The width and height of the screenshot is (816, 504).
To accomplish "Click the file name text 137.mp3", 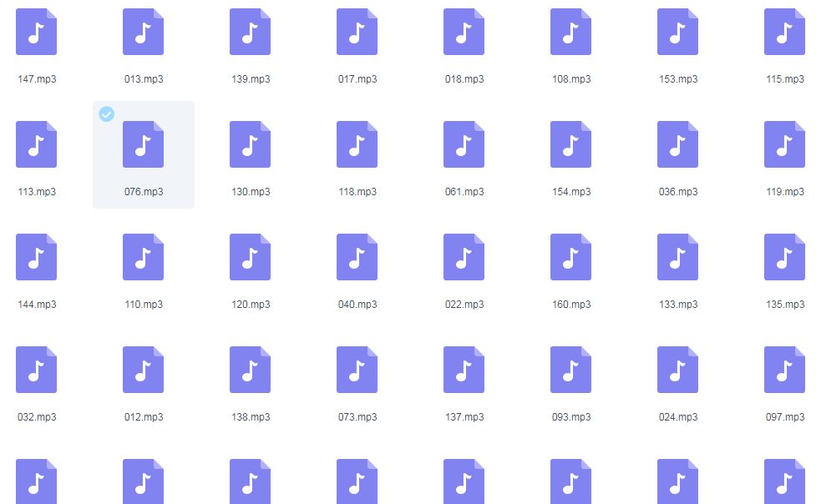I will [x=464, y=417].
